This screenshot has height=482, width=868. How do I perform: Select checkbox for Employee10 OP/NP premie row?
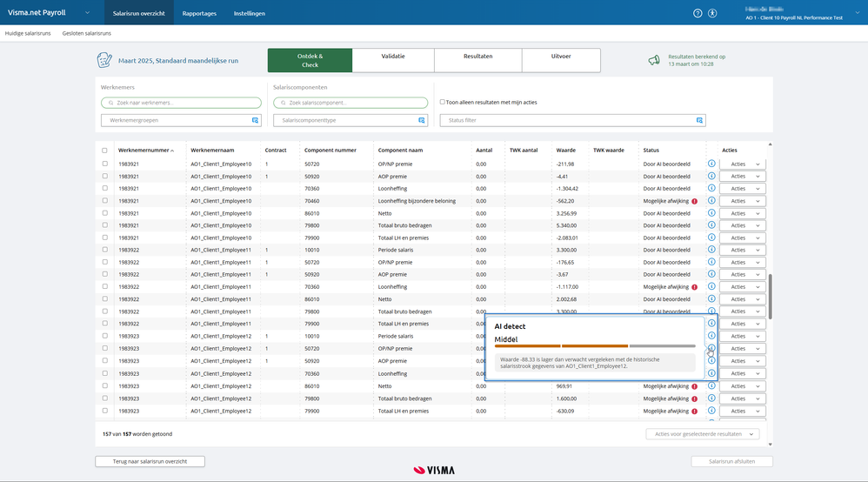(x=104, y=164)
